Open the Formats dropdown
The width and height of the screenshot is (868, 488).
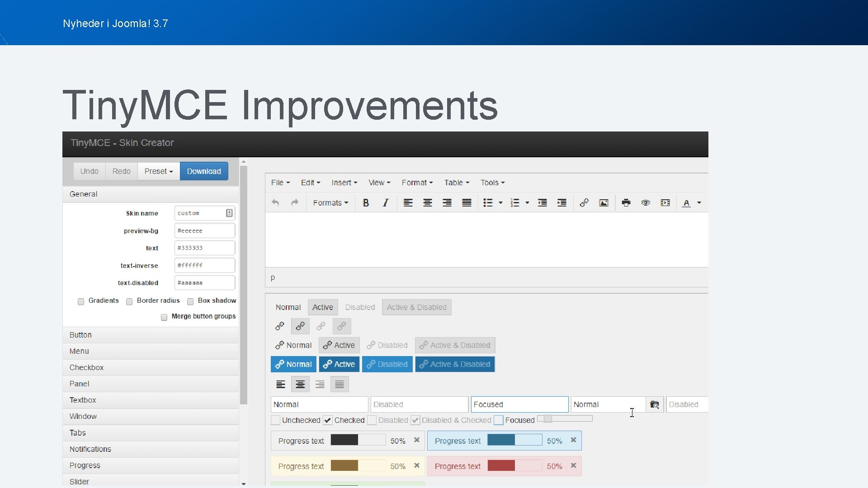pyautogui.click(x=330, y=203)
